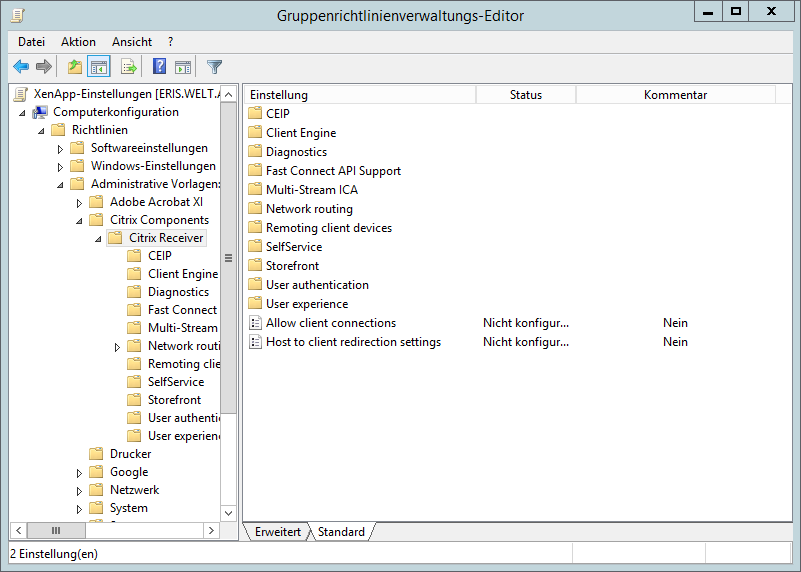Image resolution: width=801 pixels, height=572 pixels.
Task: Toggle the Show/Hide console tree icon
Action: (x=99, y=66)
